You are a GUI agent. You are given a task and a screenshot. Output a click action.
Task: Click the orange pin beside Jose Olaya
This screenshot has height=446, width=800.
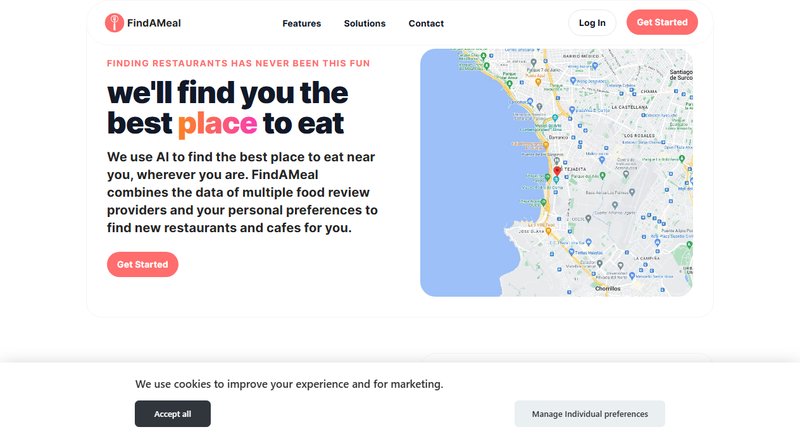(548, 231)
